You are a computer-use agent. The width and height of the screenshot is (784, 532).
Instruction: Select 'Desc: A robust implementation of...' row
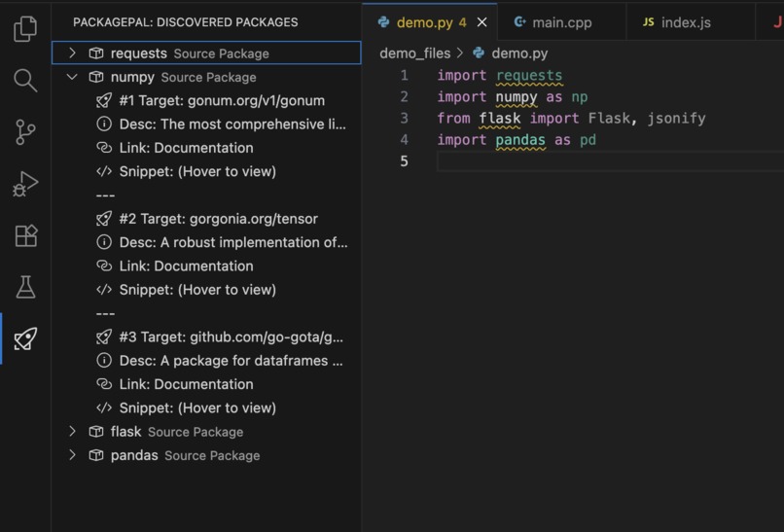(206, 242)
